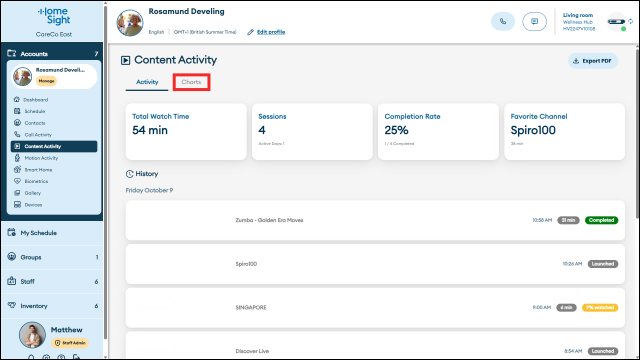Screen dimensions: 640x360
Task: Open the Spiro100 history entry
Action: pos(375,264)
